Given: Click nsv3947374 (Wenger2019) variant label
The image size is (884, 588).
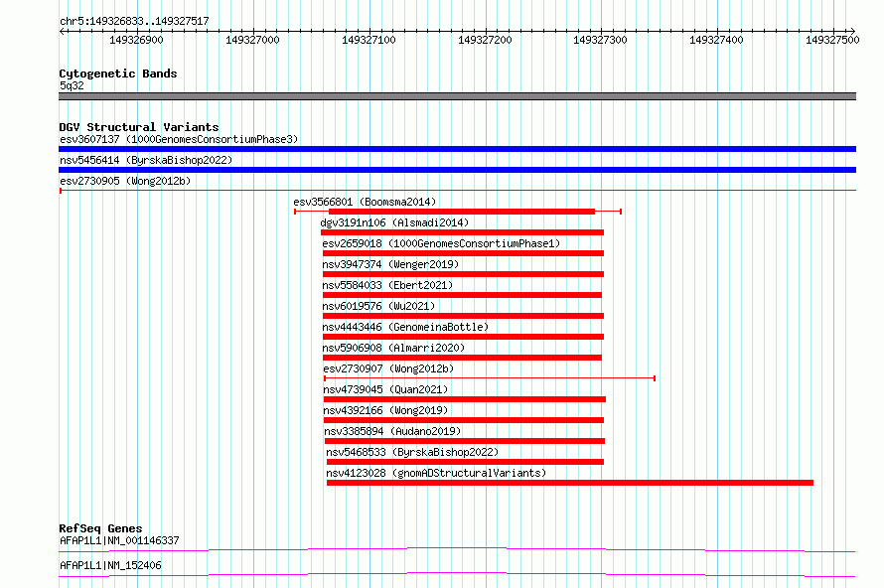Looking at the screenshot, I should click(x=390, y=264).
